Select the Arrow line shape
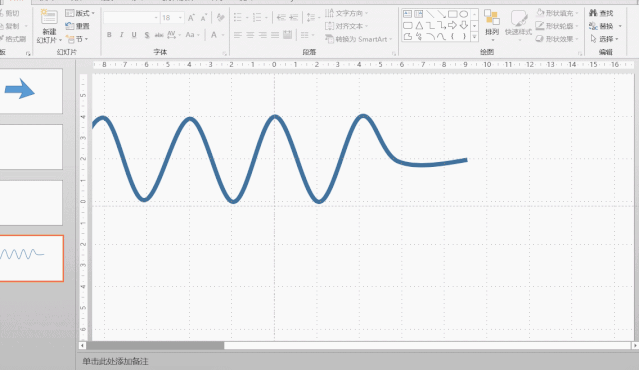The width and height of the screenshot is (639, 370). (441, 14)
